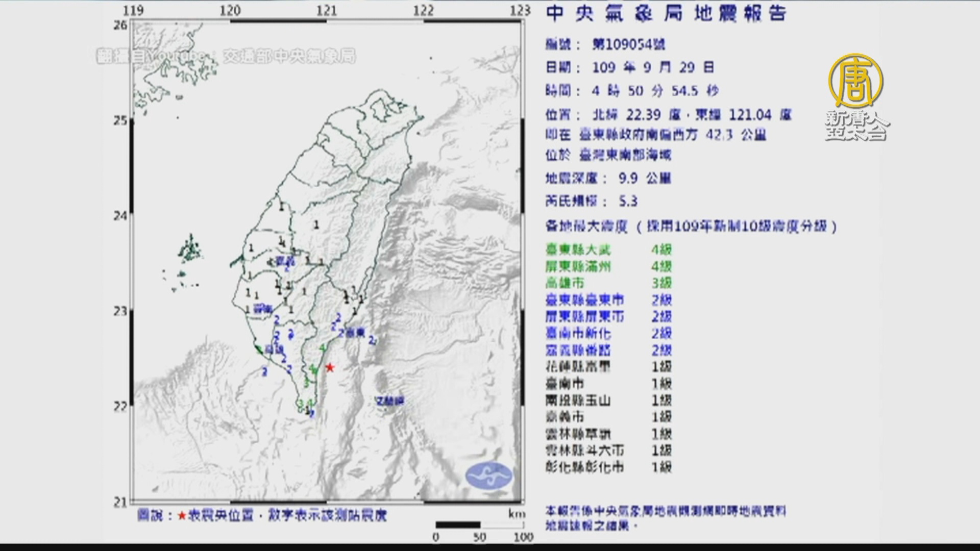Screen dimensions: 980x551
Task: Click the Central Weather Bureau blue emblem
Action: point(488,475)
